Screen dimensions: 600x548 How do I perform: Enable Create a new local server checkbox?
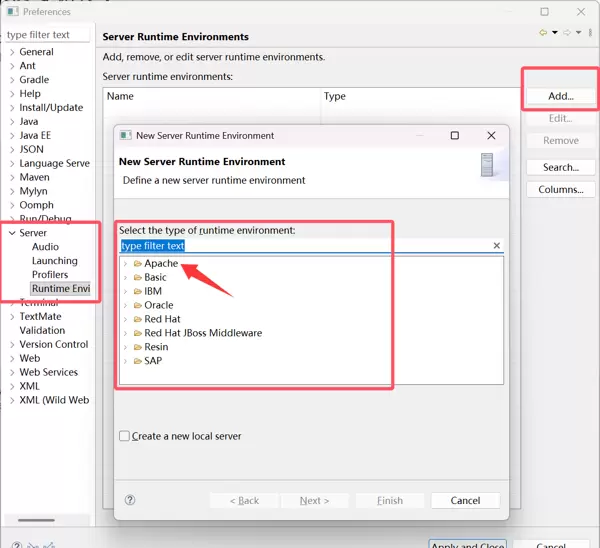point(125,436)
